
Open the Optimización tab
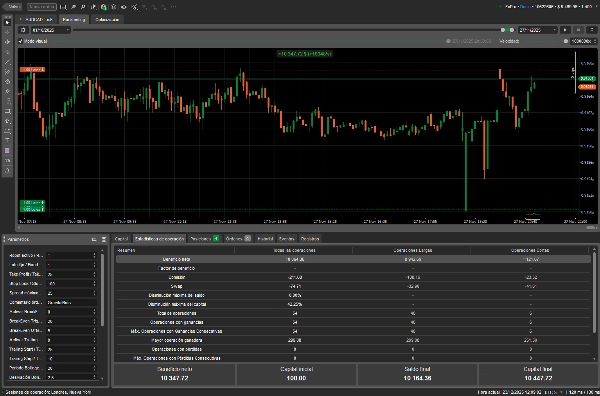[x=107, y=20]
